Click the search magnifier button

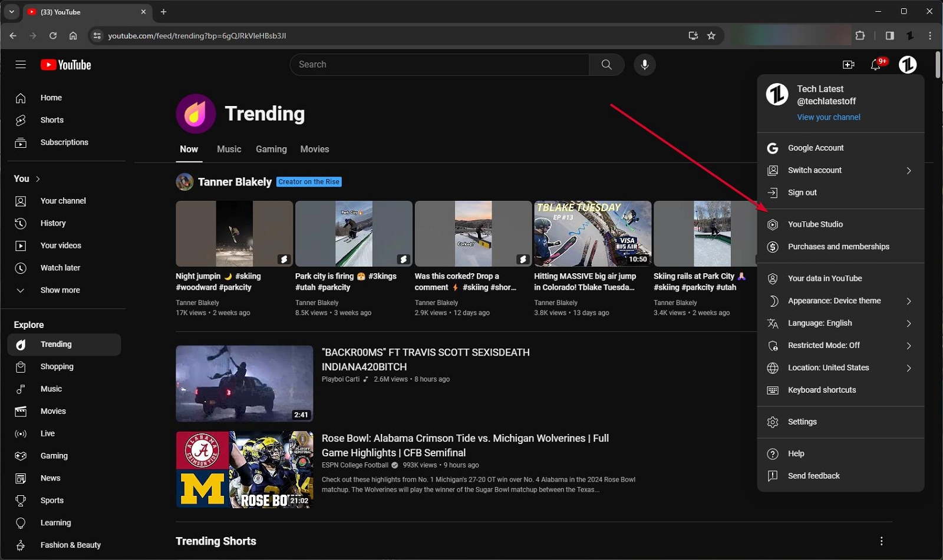pos(606,65)
